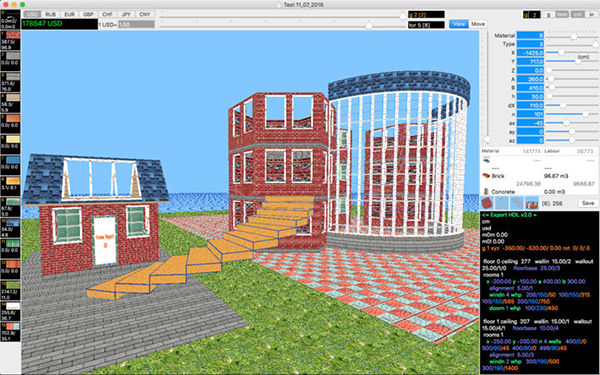Select material swatch 12 red-orange
Viewport: 600px width, 375px height.
10,269
